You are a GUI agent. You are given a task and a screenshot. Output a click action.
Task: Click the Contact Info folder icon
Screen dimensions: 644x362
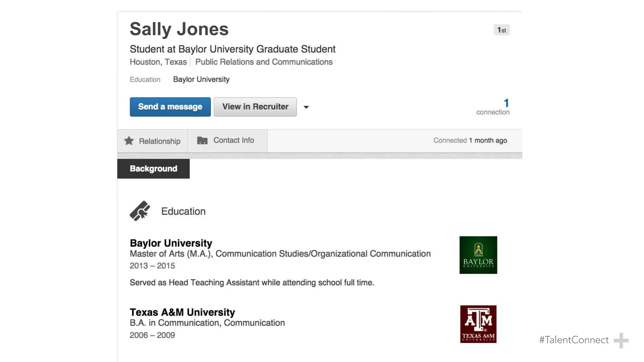(x=202, y=140)
